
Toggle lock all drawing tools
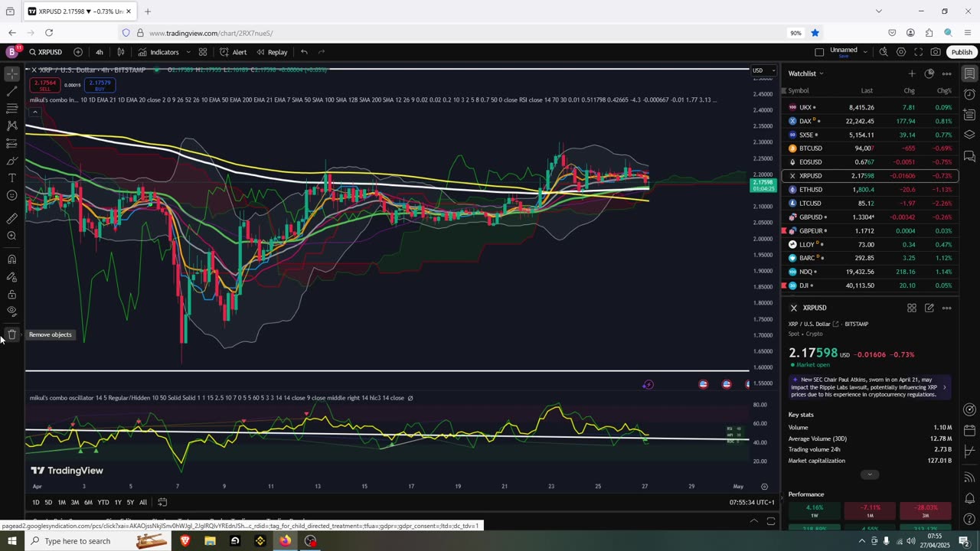pos(11,295)
